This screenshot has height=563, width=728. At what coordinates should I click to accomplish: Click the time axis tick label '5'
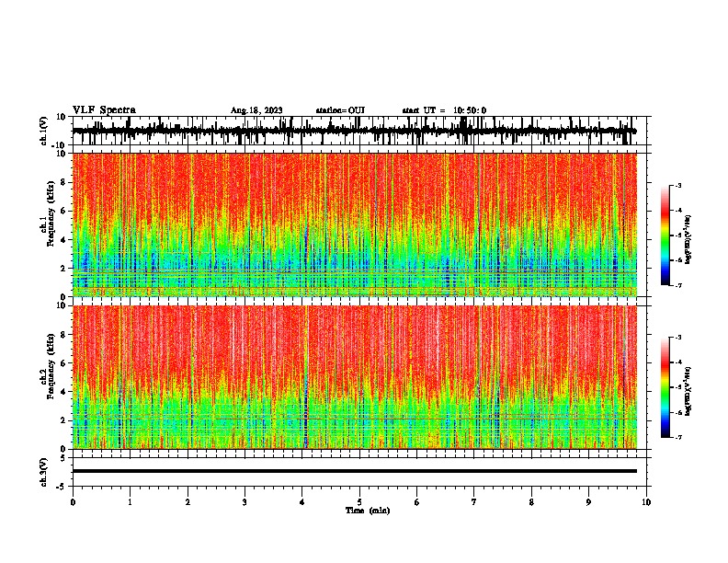pos(359,502)
